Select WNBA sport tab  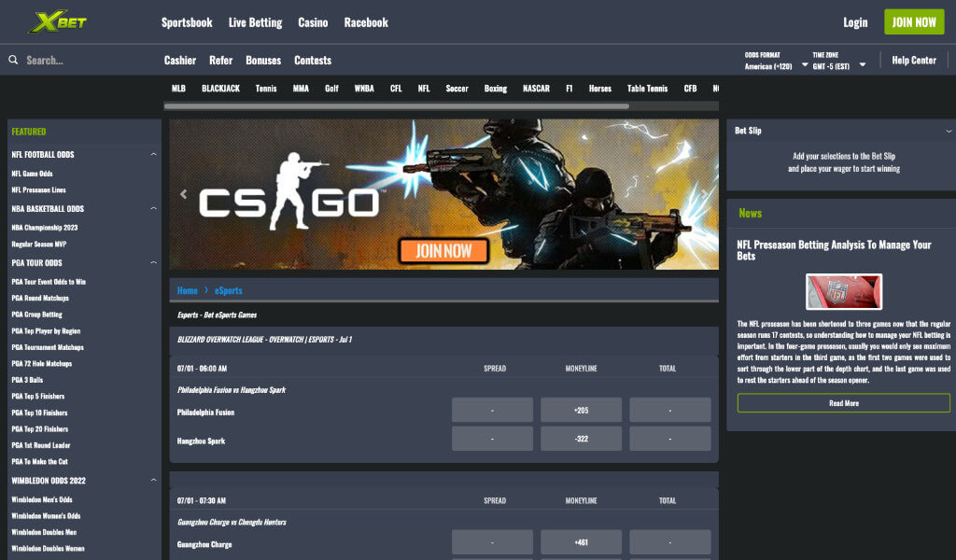[364, 89]
